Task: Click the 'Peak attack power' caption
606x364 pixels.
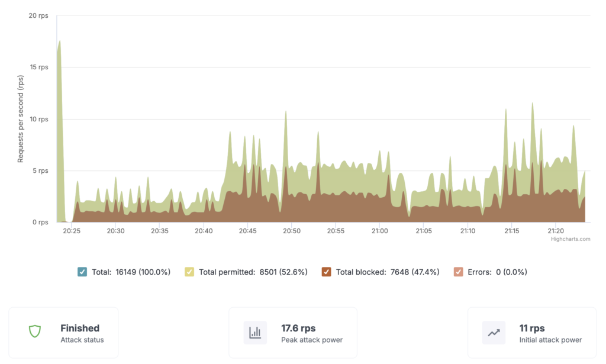Action: [311, 340]
